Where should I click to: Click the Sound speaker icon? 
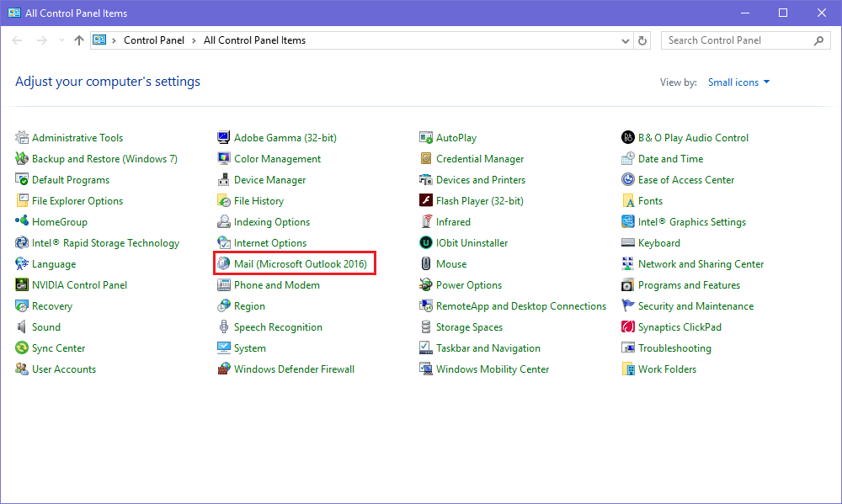(x=22, y=326)
